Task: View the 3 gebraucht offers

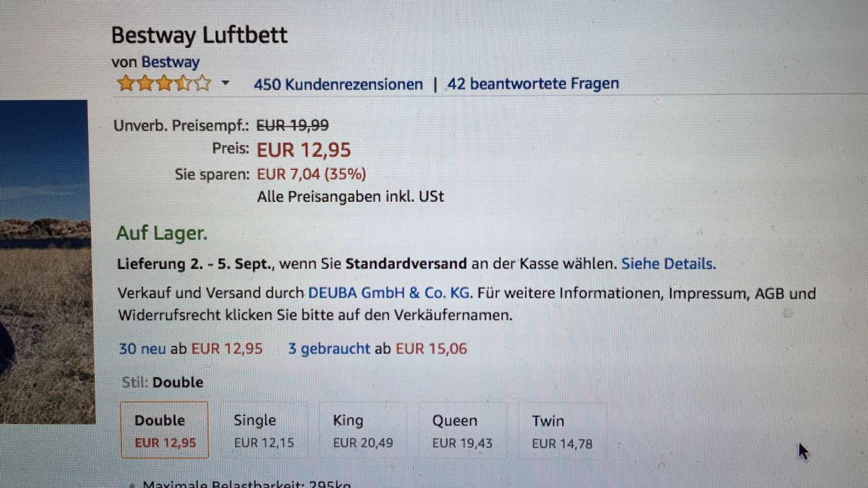Action: coord(329,349)
